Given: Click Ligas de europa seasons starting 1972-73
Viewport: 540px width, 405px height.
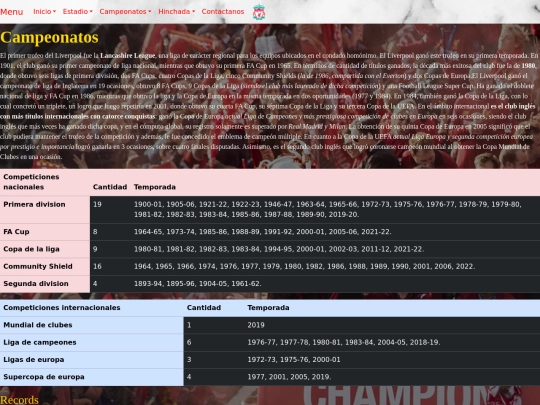Looking at the screenshot, I should (x=294, y=360).
